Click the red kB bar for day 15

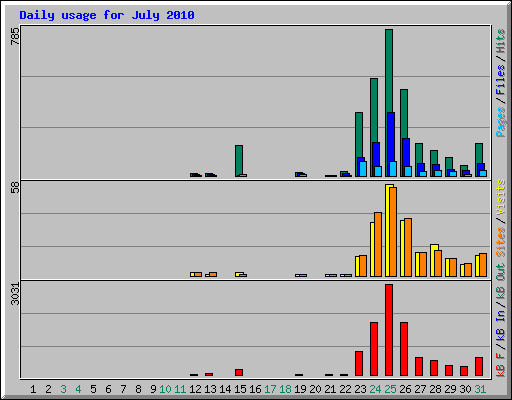pos(239,372)
